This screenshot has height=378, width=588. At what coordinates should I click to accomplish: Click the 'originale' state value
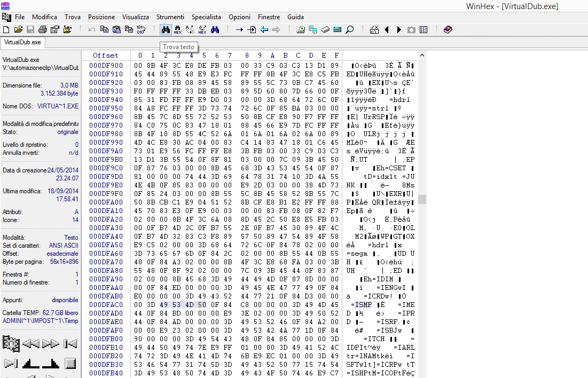tap(67, 132)
